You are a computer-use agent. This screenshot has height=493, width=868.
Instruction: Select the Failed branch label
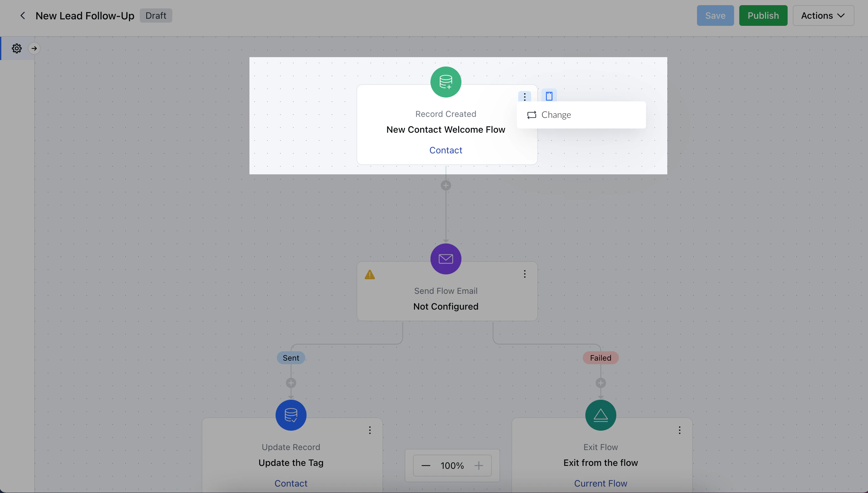click(x=600, y=358)
